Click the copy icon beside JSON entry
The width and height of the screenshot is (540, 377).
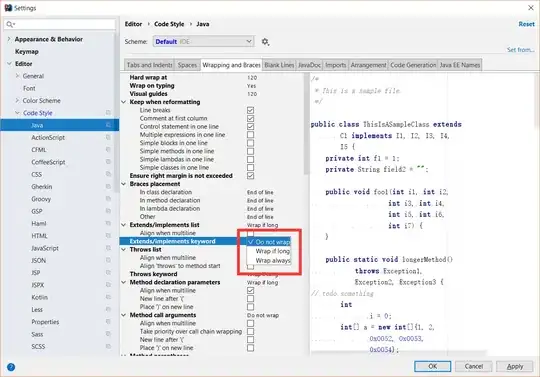tap(108, 260)
